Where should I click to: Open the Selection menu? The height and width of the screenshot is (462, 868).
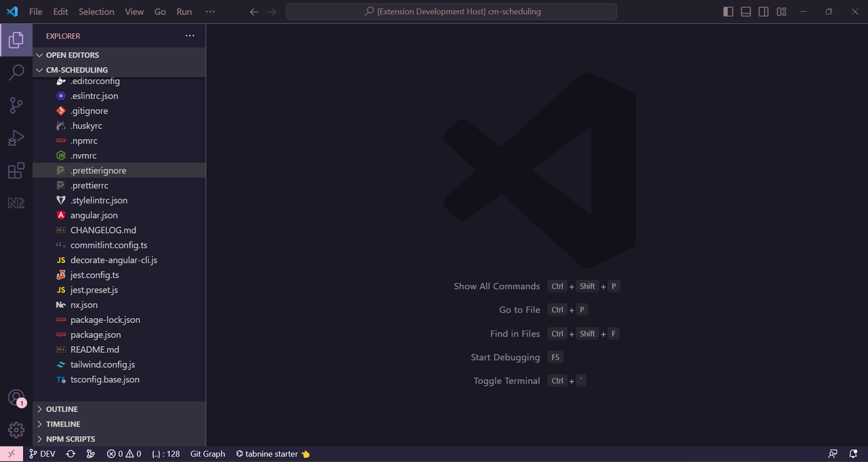[x=96, y=12]
